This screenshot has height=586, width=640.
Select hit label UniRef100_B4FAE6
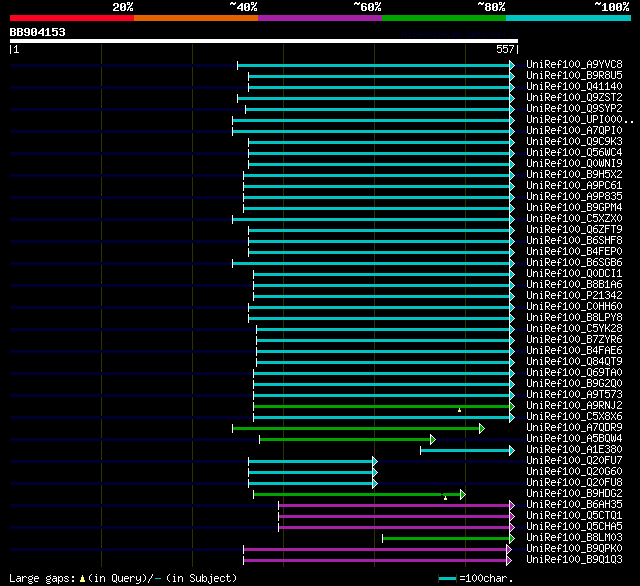point(574,351)
